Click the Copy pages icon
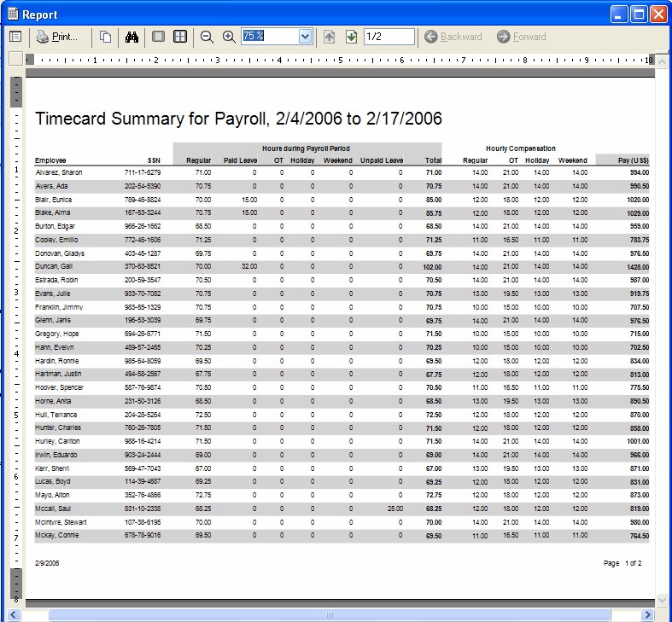This screenshot has height=622, width=672. [x=105, y=37]
